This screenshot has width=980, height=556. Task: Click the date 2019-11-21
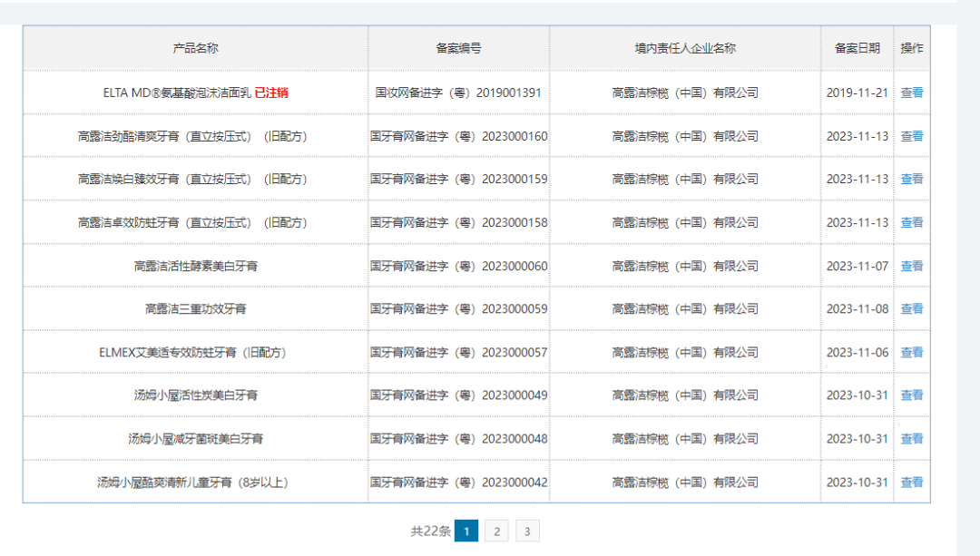857,93
